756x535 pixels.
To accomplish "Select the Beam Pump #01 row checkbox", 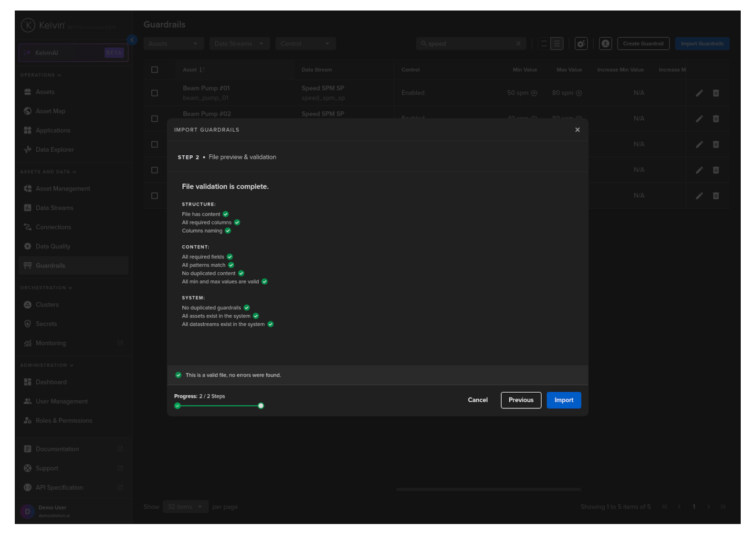I will (155, 93).
